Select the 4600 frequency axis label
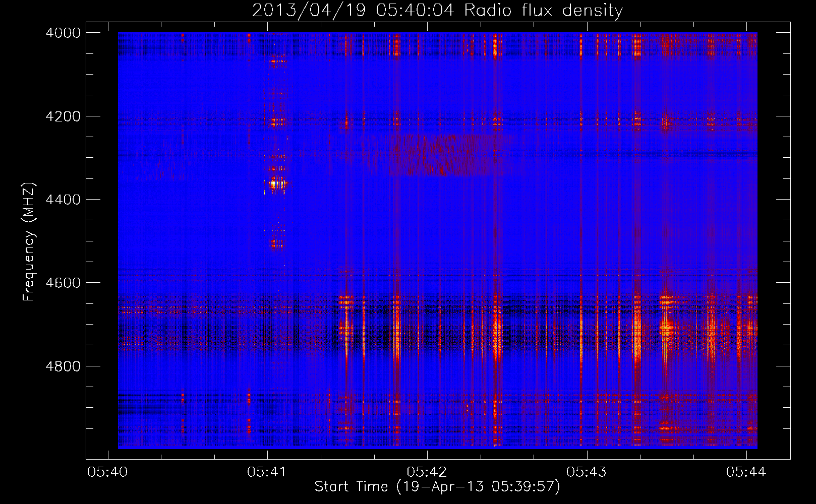The width and height of the screenshot is (816, 504). pos(63,283)
